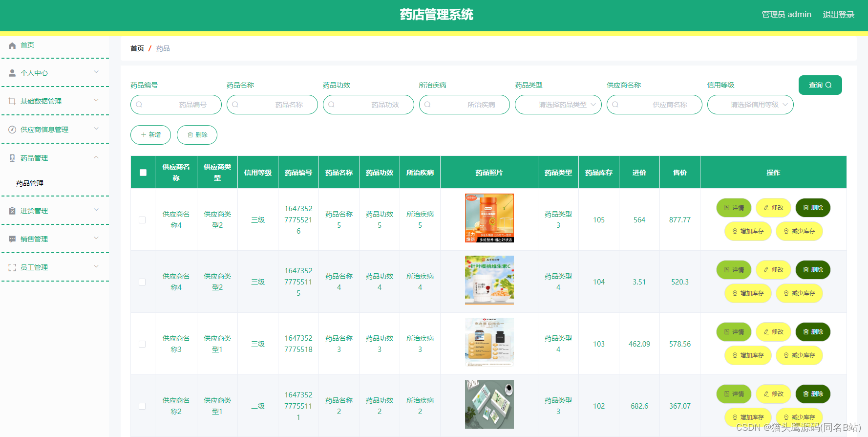Click the 员工管理 fullscreen-frame icon
868x437 pixels.
point(12,267)
